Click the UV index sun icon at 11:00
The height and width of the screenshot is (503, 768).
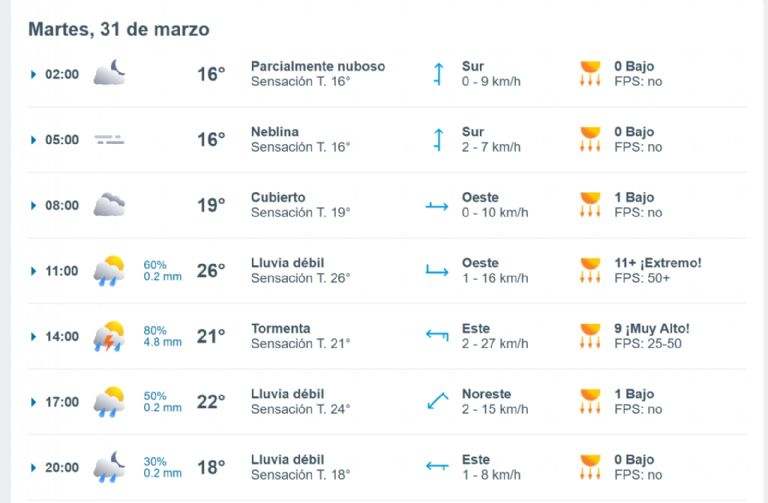590,270
